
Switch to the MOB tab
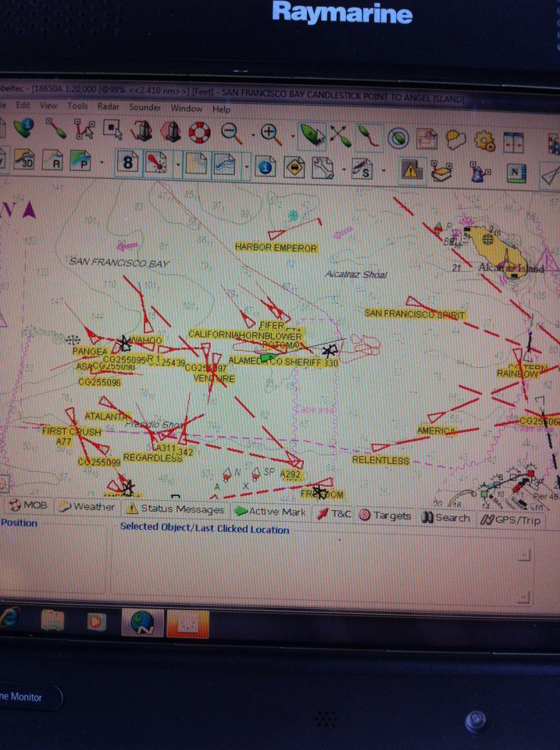(29, 505)
